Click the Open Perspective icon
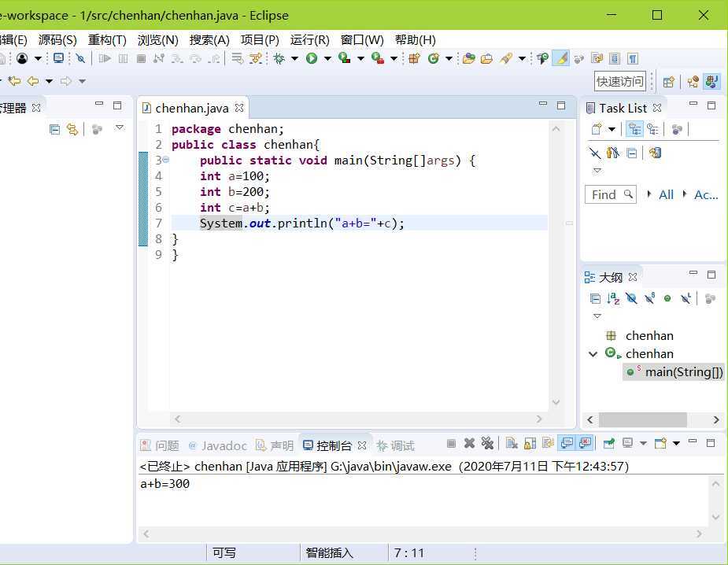728x565 pixels. coord(668,82)
